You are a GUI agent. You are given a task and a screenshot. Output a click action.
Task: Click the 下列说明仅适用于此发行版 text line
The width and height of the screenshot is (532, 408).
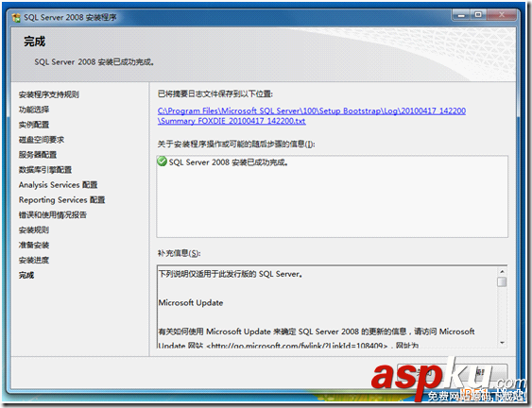coord(231,274)
